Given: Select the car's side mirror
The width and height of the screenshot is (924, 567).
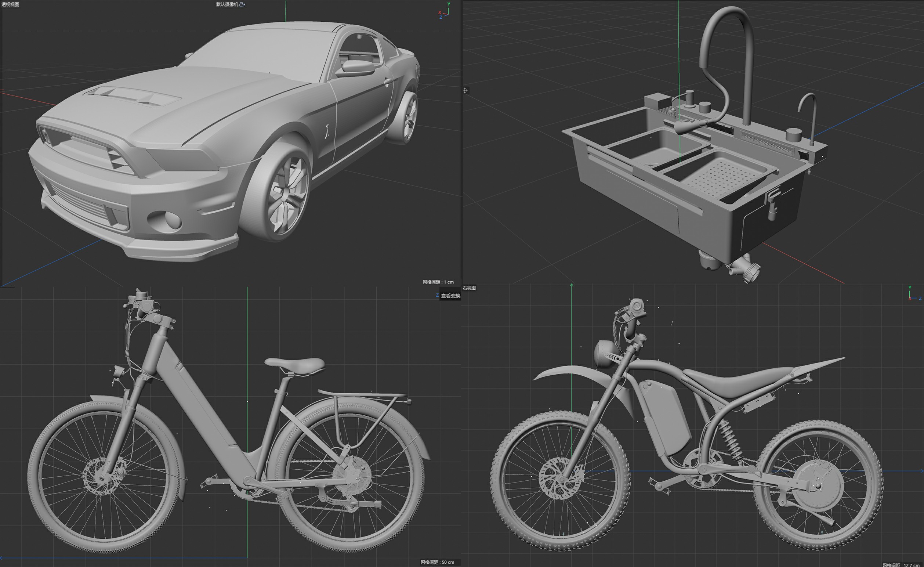Looking at the screenshot, I should (356, 68).
